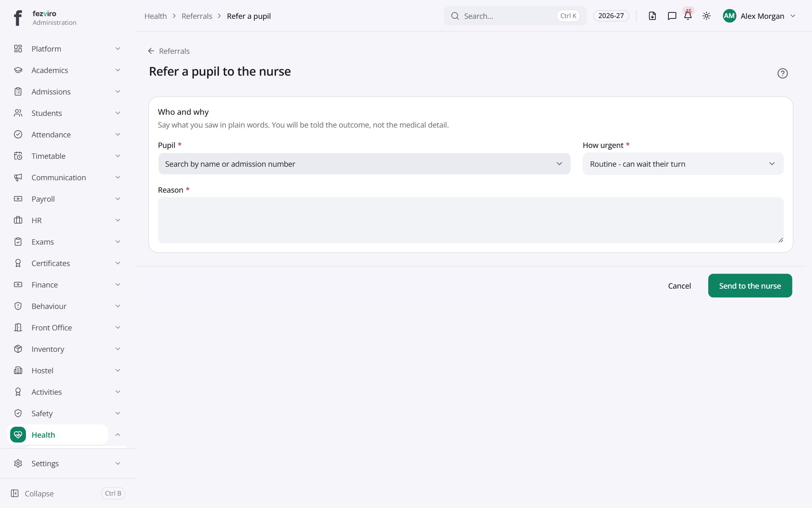The height and width of the screenshot is (508, 812).
Task: Click the search magnifier icon
Action: (455, 16)
